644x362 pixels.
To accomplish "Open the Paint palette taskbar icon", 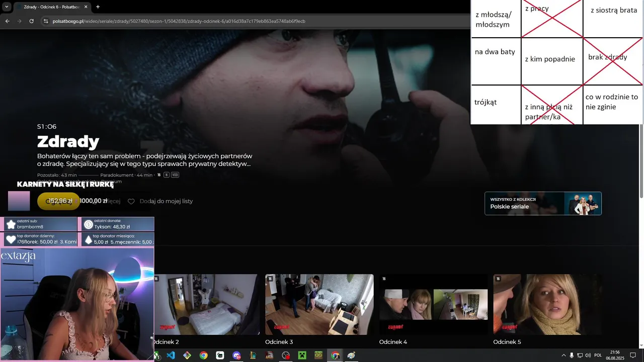I will click(351, 355).
